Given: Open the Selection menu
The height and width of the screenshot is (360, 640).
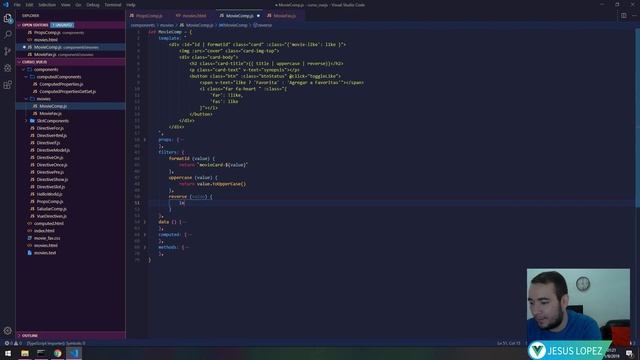Looking at the screenshot, I should [47, 5].
